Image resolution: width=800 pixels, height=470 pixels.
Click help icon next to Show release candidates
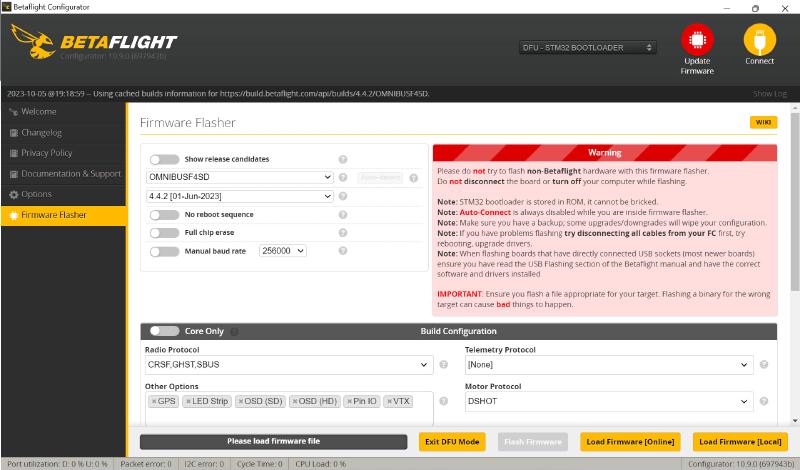tap(343, 159)
